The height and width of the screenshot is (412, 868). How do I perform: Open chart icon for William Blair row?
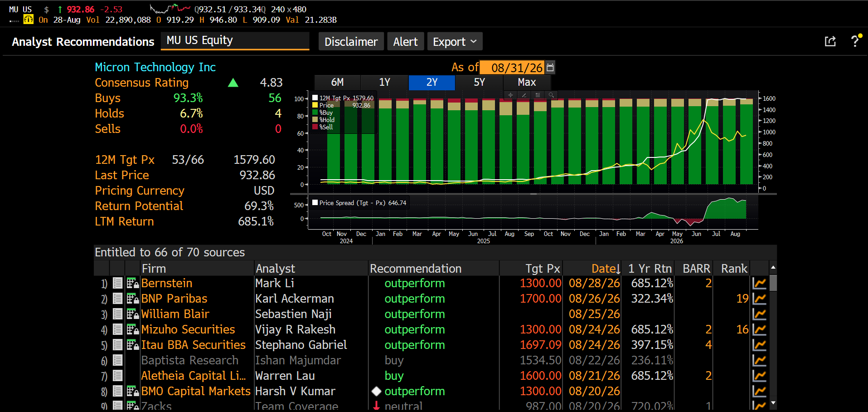pyautogui.click(x=759, y=314)
